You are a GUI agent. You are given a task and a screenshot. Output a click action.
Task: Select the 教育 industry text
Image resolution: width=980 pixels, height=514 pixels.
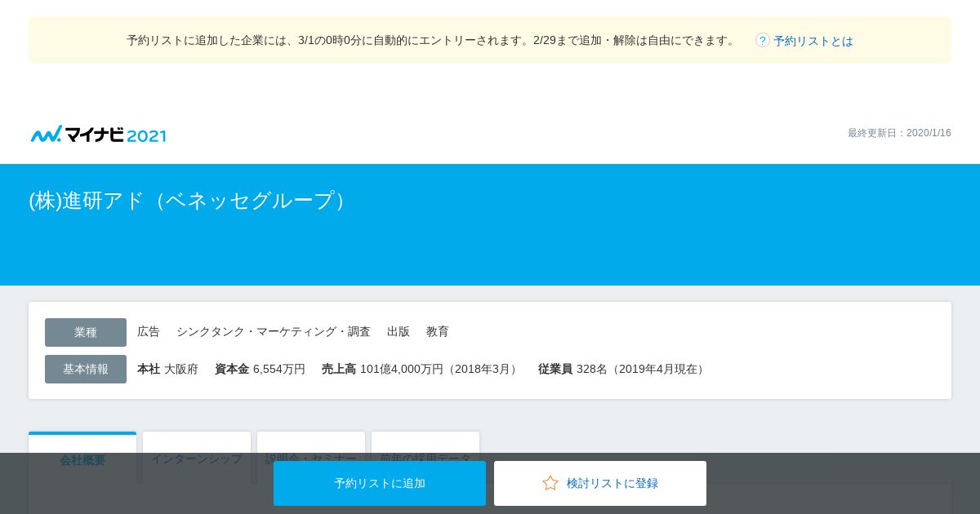(x=438, y=331)
